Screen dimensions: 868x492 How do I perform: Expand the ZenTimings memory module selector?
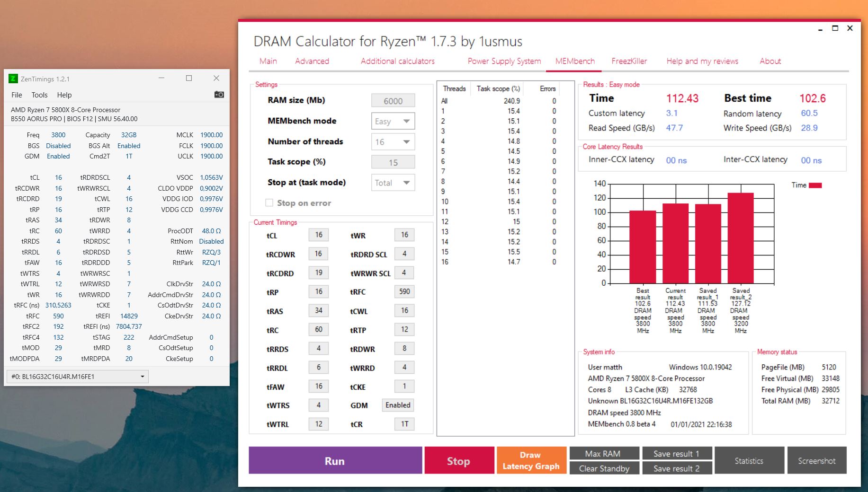(78, 377)
